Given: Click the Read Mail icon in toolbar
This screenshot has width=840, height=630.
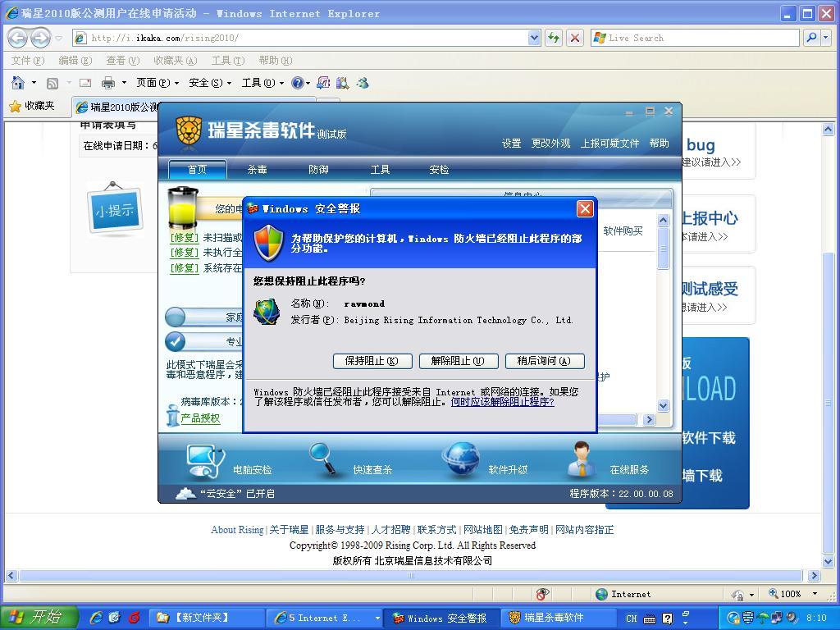Looking at the screenshot, I should pos(84,83).
